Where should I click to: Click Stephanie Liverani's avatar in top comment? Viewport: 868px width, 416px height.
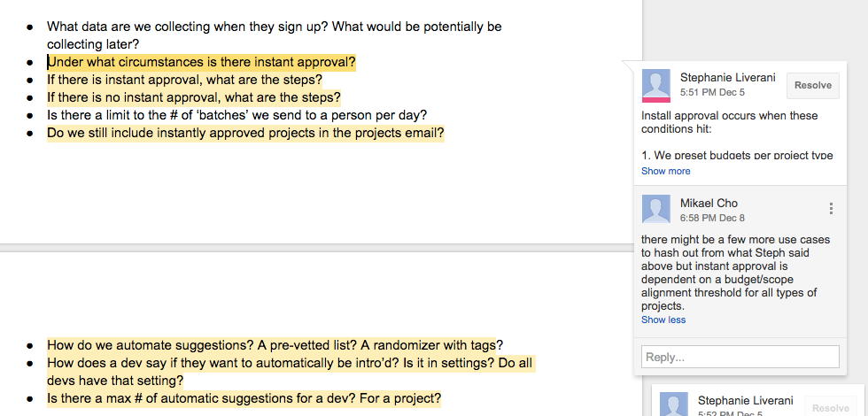click(x=656, y=86)
